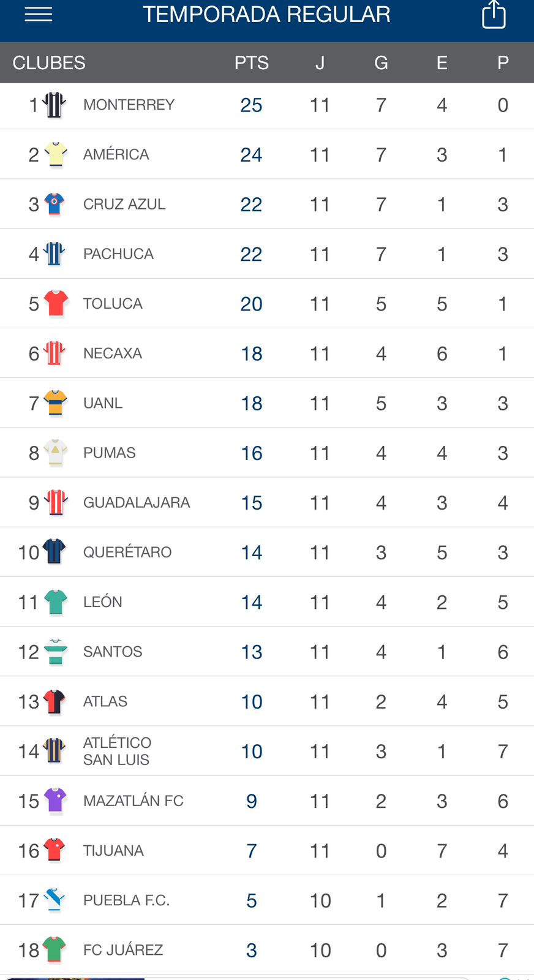Click León's green jersey icon
Screen dimensions: 534x980
pyautogui.click(x=56, y=601)
